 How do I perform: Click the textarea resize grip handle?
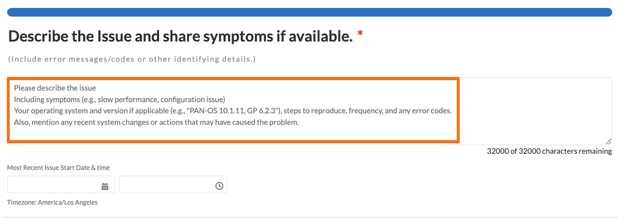608,141
